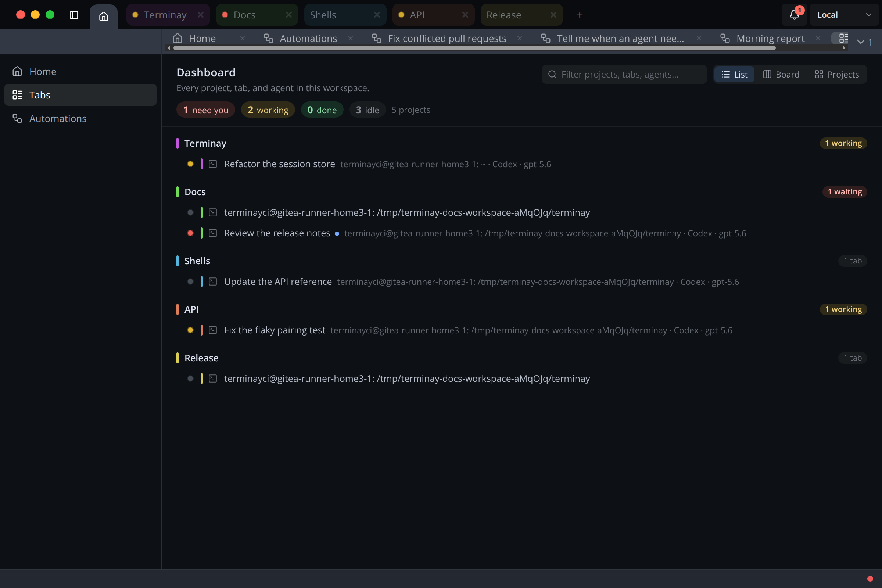Close the Shells project tab
The width and height of the screenshot is (882, 588).
pyautogui.click(x=377, y=15)
